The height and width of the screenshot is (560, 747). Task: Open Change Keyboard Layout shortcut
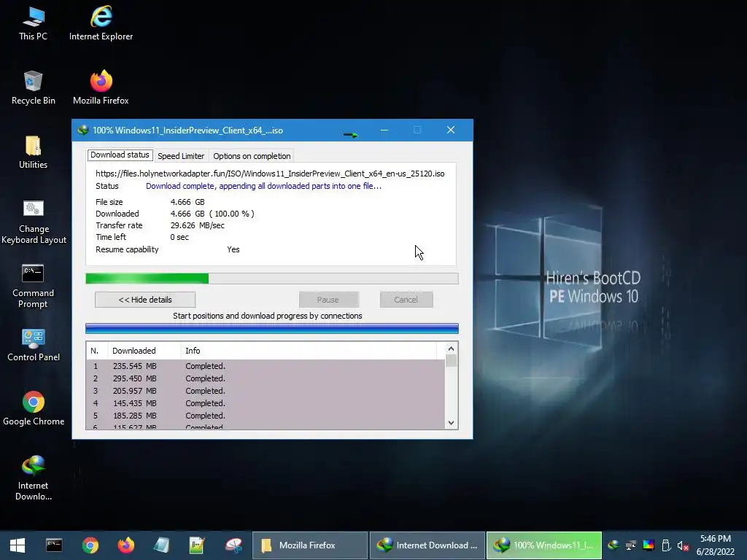pyautogui.click(x=34, y=222)
